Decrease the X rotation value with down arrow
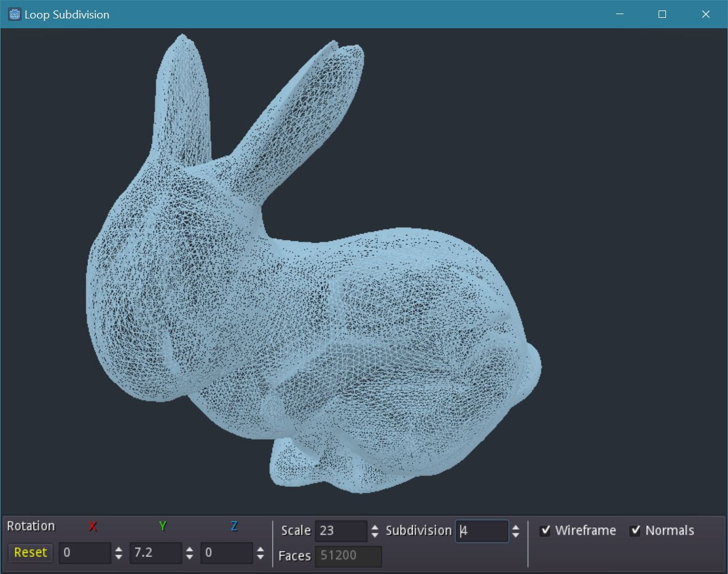The height and width of the screenshot is (574, 728). pyautogui.click(x=119, y=556)
